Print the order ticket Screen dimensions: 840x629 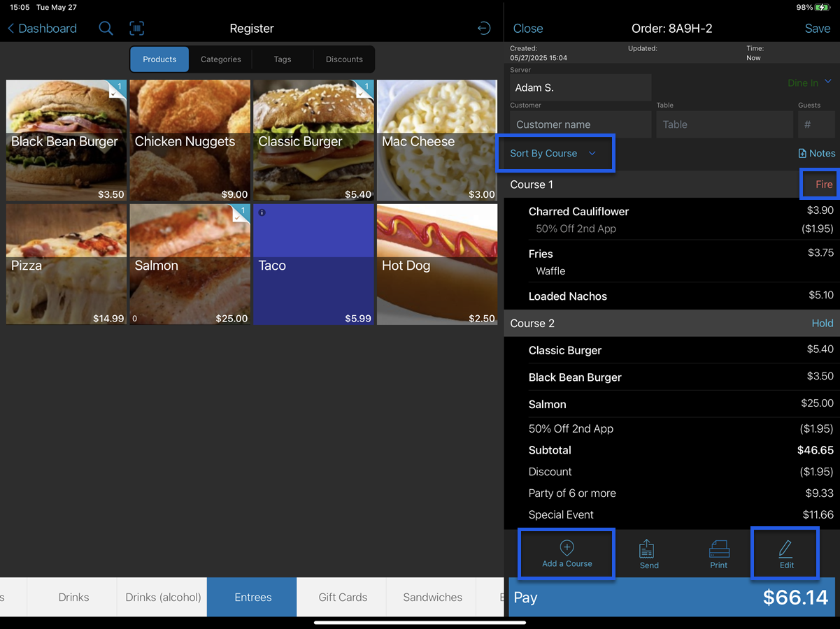click(x=719, y=555)
